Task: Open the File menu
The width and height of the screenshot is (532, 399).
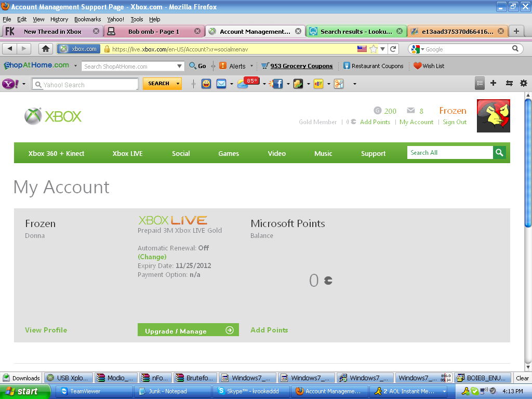Action: click(7, 19)
